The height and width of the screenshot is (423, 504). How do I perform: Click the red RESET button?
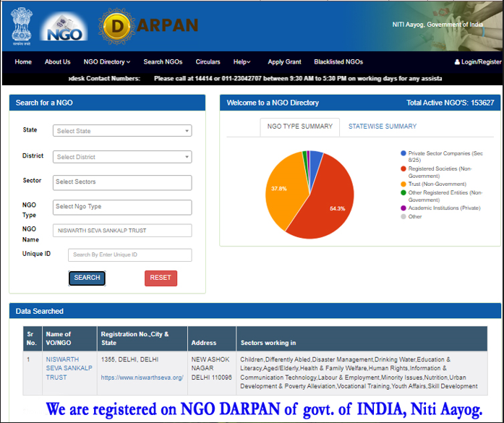tap(161, 278)
